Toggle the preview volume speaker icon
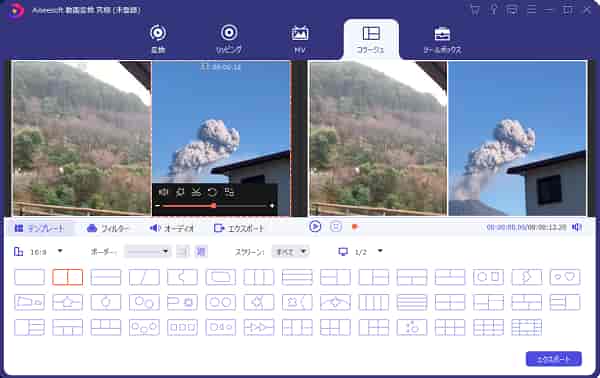This screenshot has height=378, width=600. pos(577,227)
